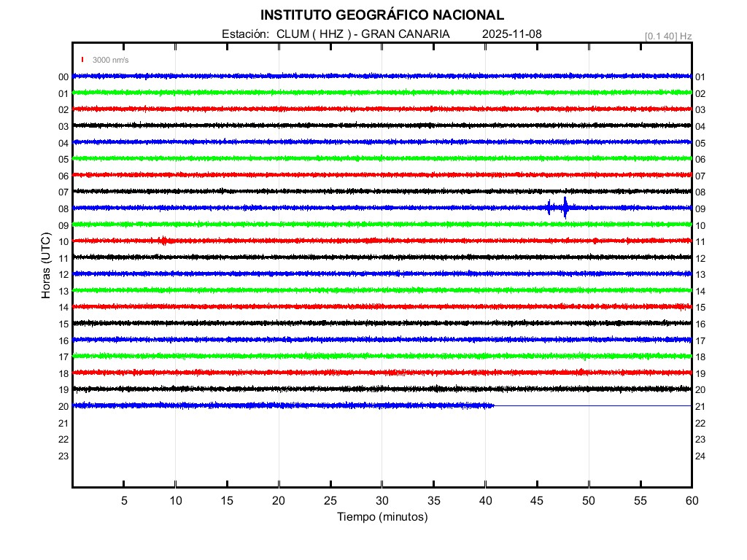
Task: Click the 60 minute tick label
Action: point(691,500)
